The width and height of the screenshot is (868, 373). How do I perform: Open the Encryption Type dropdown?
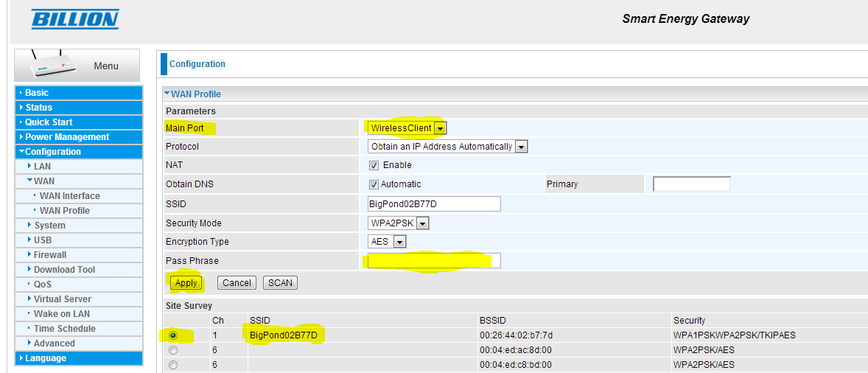point(399,242)
